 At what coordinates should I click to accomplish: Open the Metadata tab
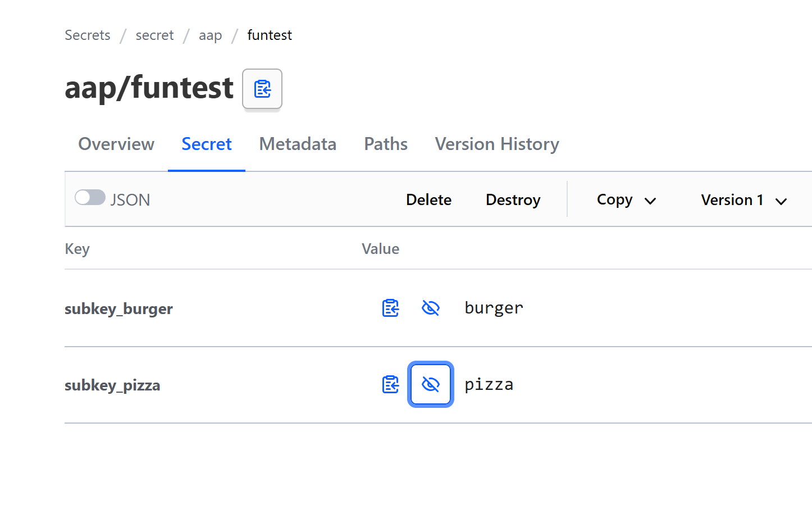298,144
